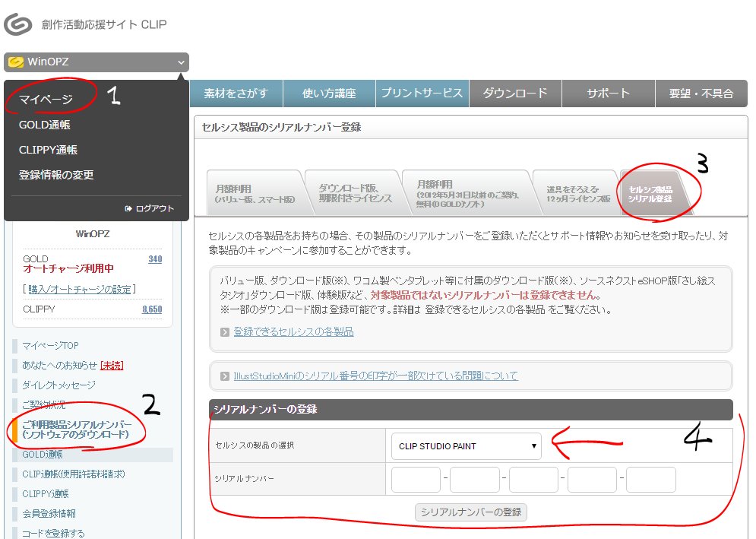Open ダウンロード navigation tab
The height and width of the screenshot is (539, 756).
[515, 94]
